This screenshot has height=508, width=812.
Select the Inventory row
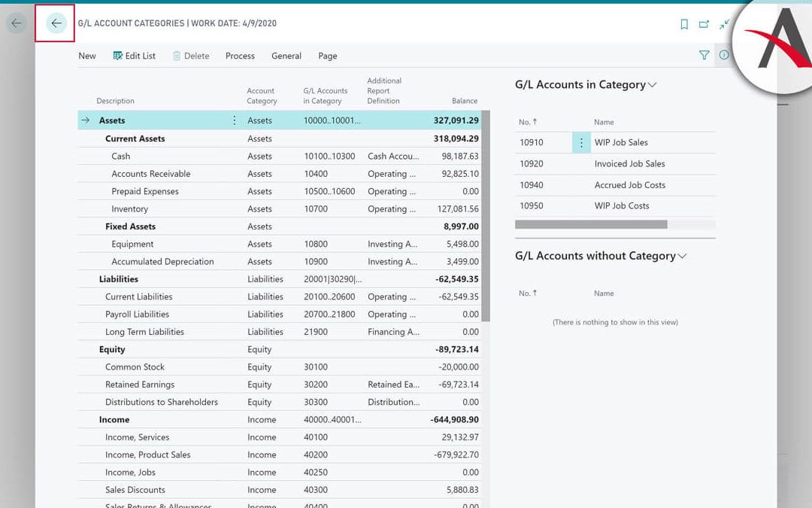coord(279,209)
